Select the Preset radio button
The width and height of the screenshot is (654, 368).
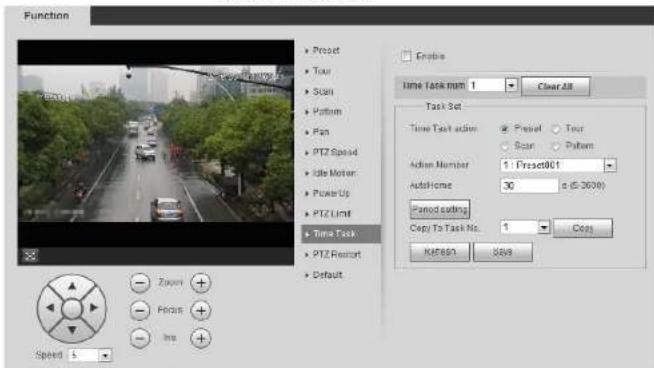[504, 129]
